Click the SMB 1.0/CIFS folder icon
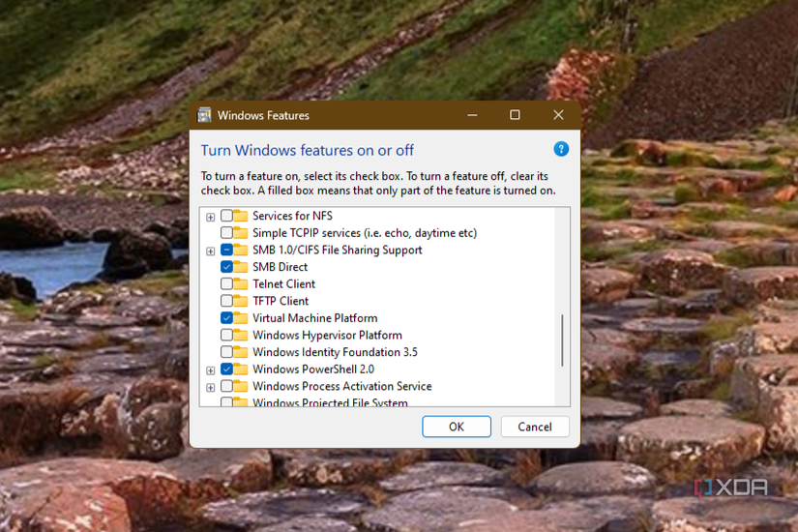This screenshot has width=798, height=532. click(x=241, y=250)
